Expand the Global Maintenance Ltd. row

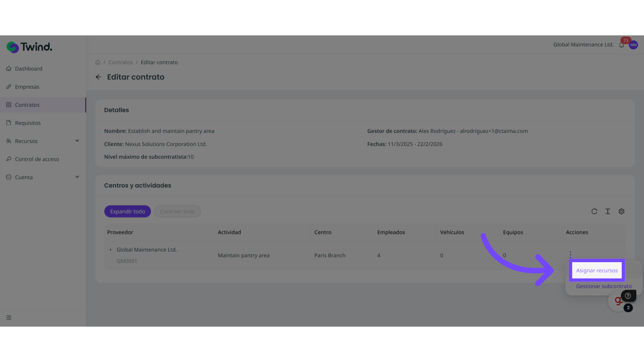click(x=110, y=250)
